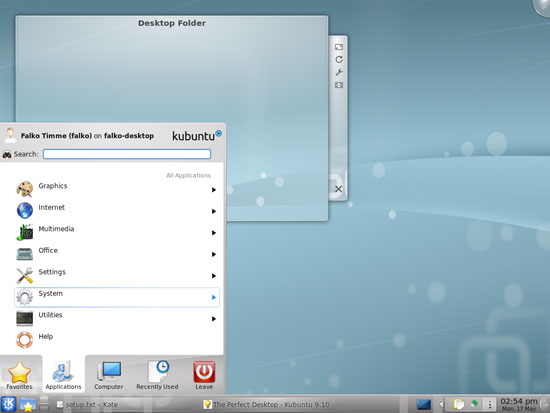Open the Settings tools icon
This screenshot has height=413, width=550.
pos(25,275)
